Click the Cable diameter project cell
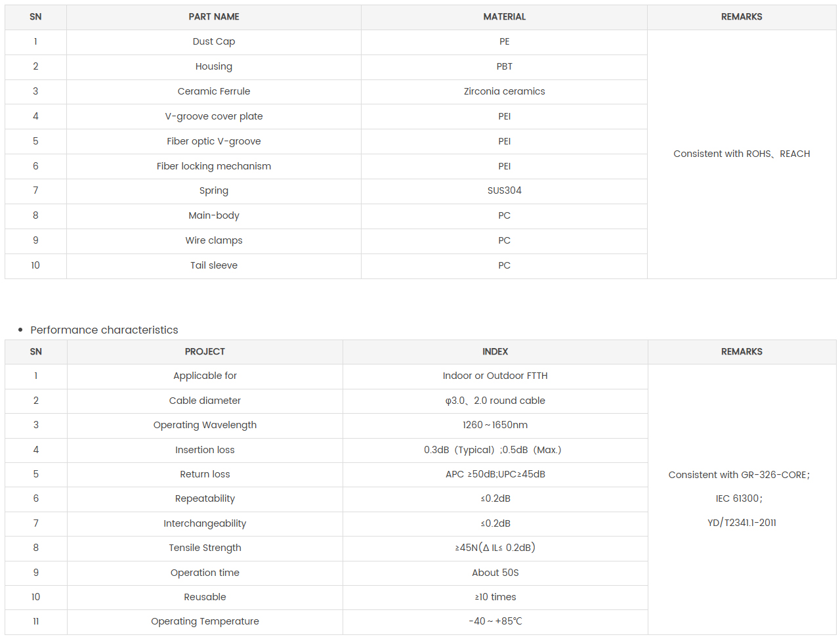 205,401
